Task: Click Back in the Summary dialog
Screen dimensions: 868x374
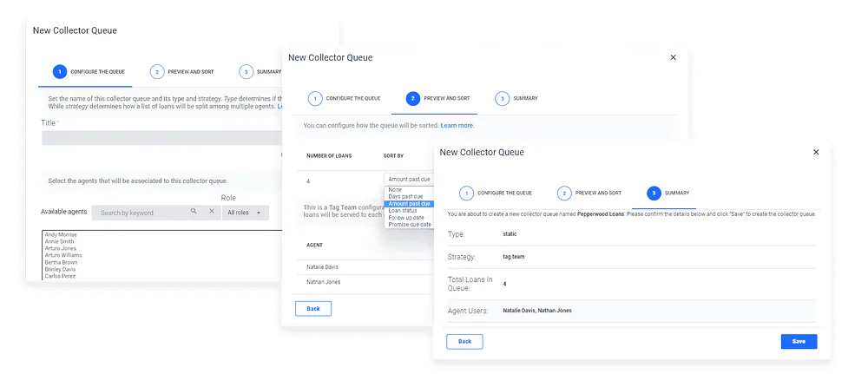Action: (465, 341)
